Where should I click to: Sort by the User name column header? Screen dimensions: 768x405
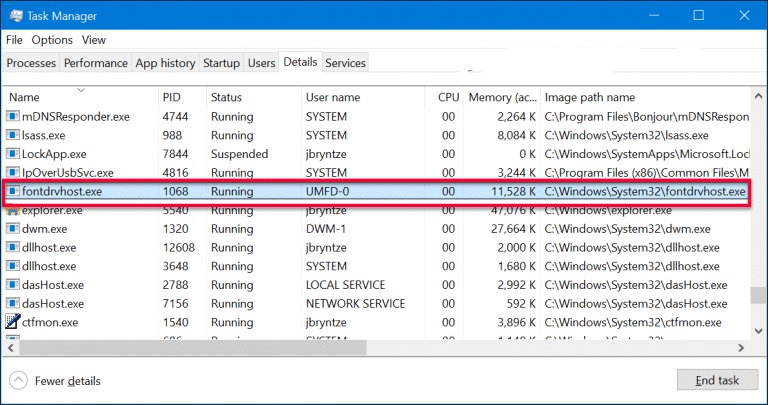362,97
